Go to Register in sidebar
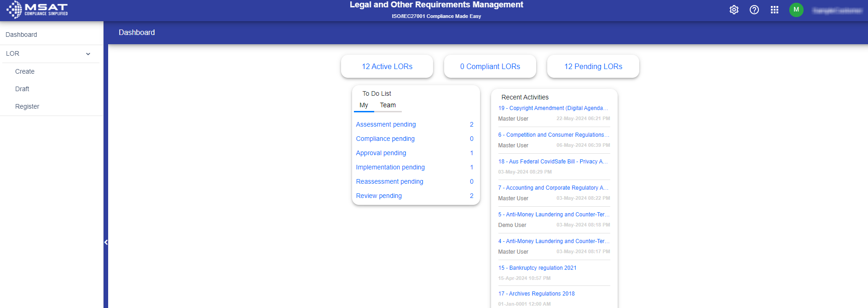This screenshot has width=868, height=308. tap(27, 106)
